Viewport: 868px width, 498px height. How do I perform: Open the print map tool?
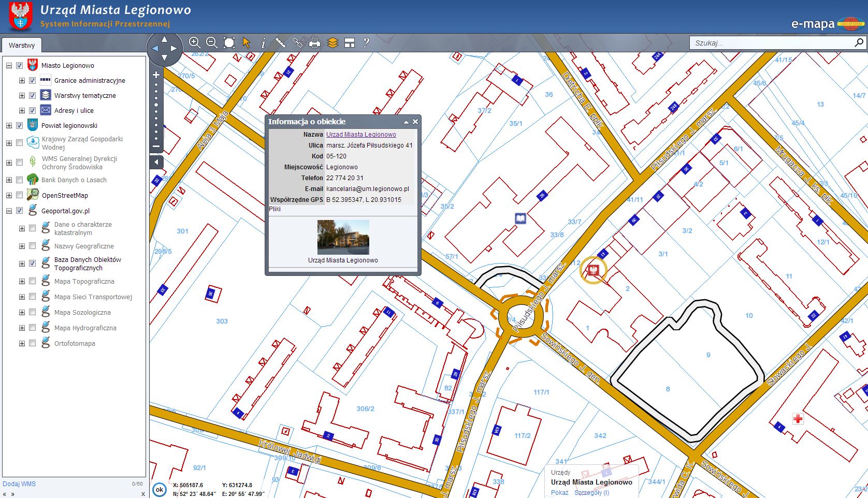[x=314, y=43]
